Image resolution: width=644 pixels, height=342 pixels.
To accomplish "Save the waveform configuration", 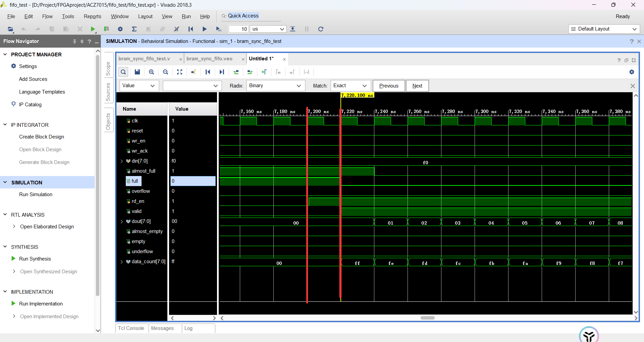I will (x=137, y=72).
